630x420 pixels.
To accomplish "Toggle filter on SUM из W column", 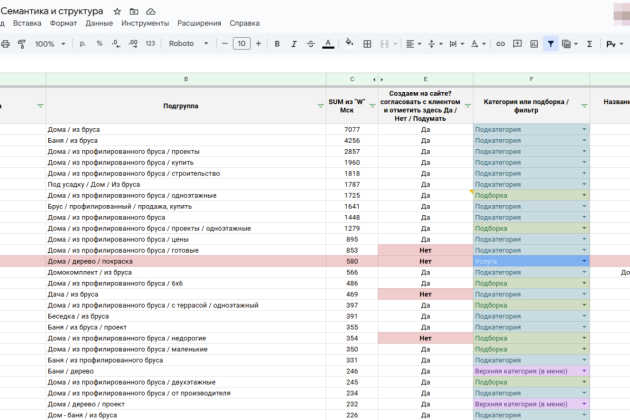I will [371, 105].
